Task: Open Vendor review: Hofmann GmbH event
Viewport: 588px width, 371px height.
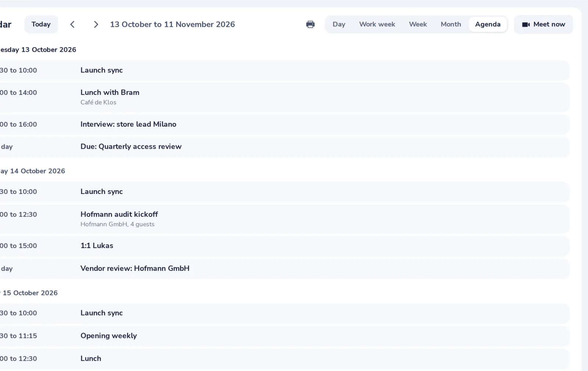Action: (284, 269)
